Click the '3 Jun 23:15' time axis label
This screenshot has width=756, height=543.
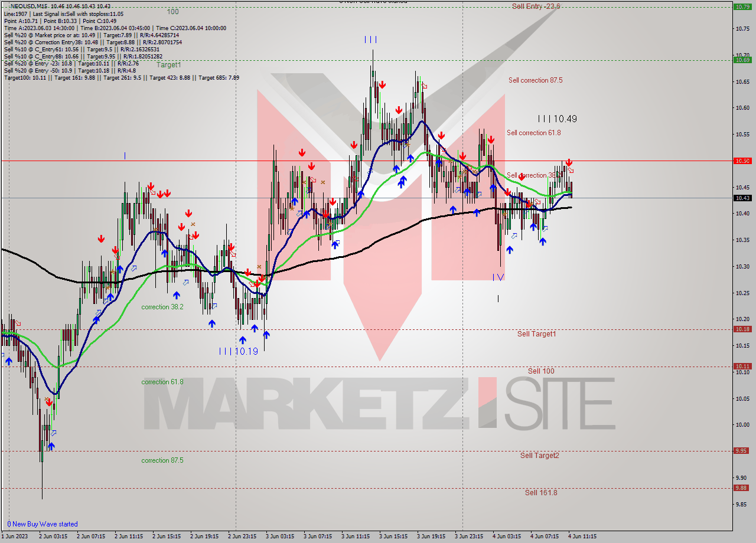click(469, 537)
